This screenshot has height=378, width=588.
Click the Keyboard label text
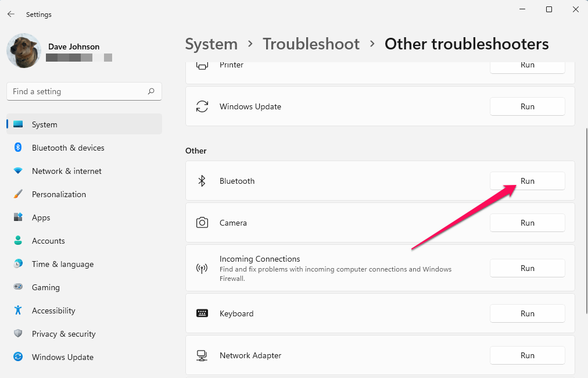[236, 313]
